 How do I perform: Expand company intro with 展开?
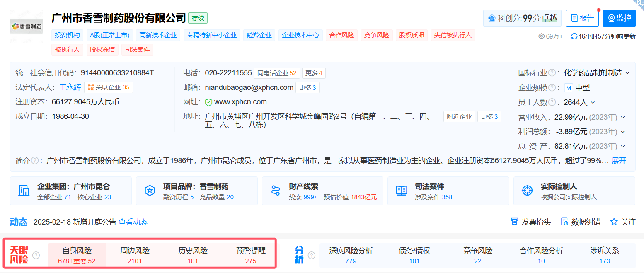(619, 161)
